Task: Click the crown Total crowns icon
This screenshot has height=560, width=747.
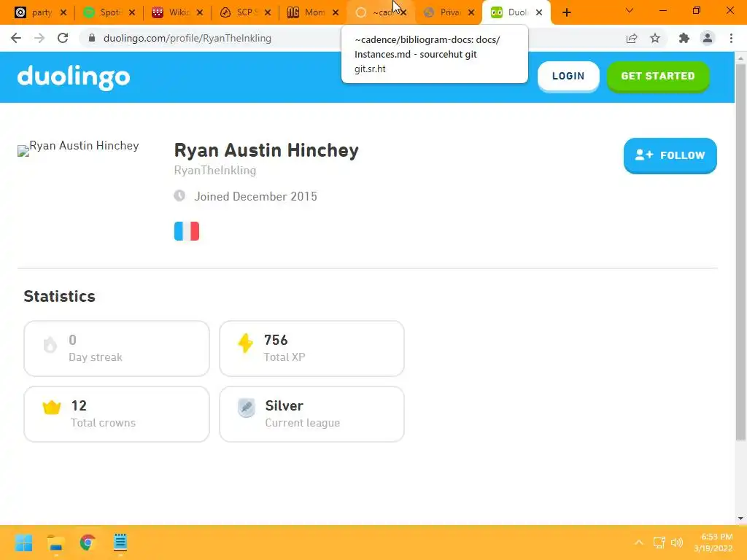Action: coord(52,407)
